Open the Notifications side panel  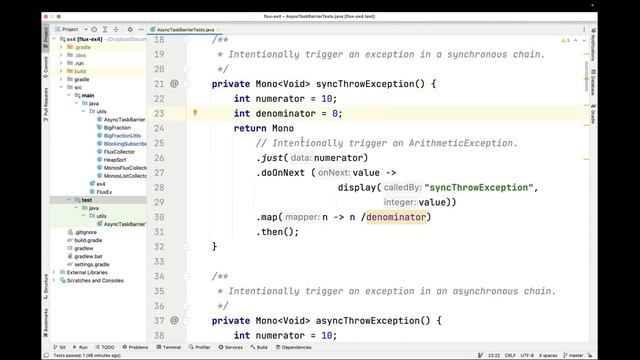click(593, 44)
